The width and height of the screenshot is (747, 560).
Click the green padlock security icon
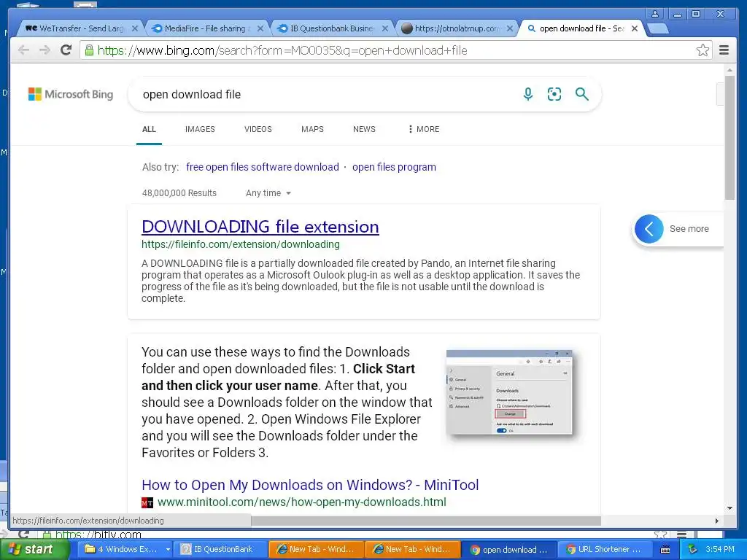coord(89,50)
